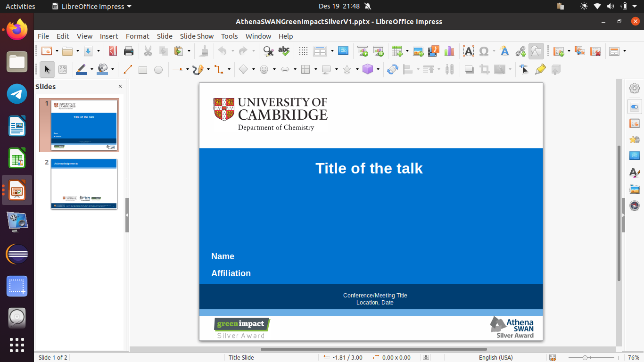Open sidebar settings gear menu
Viewport: 644px width, 362px height.
click(x=635, y=88)
